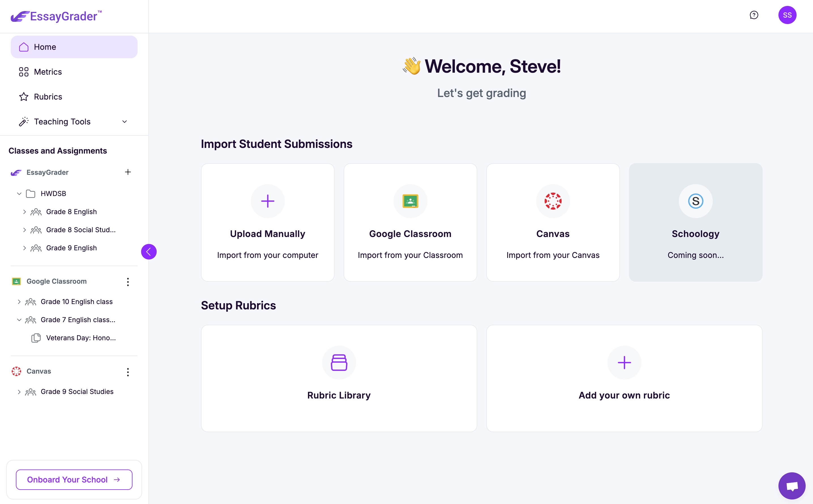813x504 pixels.
Task: Select the Google Classroom import card
Action: pos(410,222)
